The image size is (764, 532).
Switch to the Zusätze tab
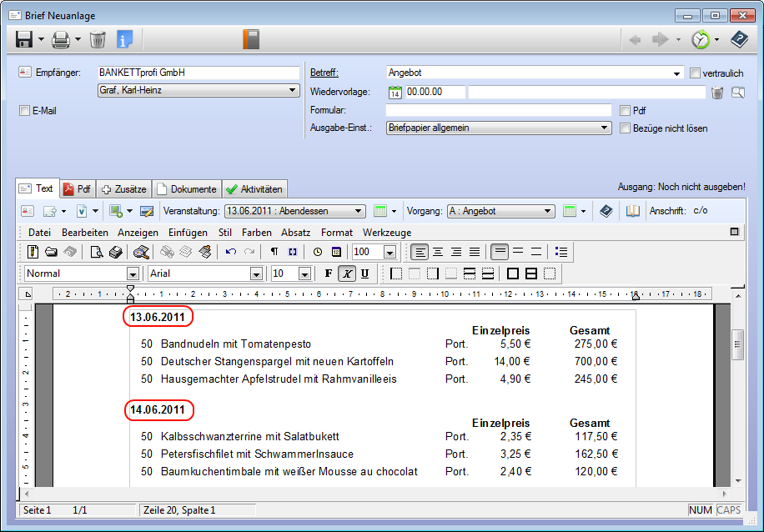coord(125,189)
